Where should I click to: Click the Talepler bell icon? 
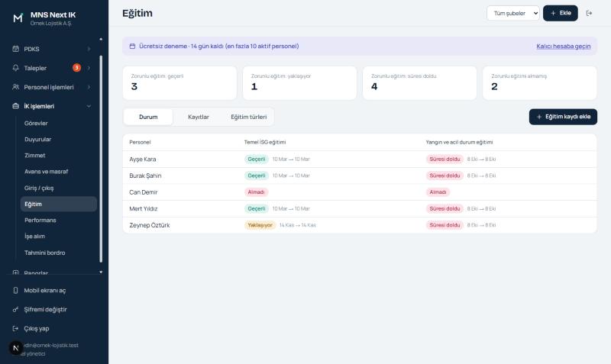point(15,68)
